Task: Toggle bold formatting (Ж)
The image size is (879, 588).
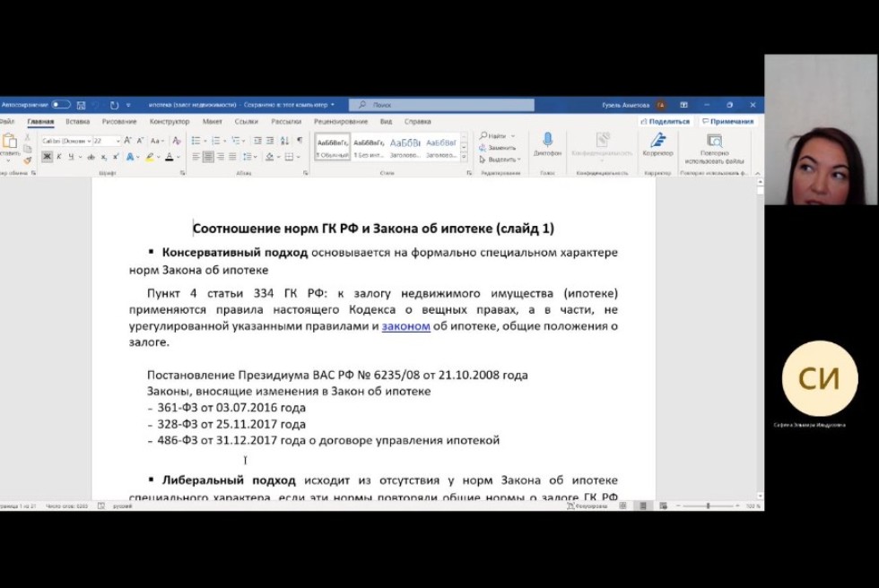Action: coord(47,157)
